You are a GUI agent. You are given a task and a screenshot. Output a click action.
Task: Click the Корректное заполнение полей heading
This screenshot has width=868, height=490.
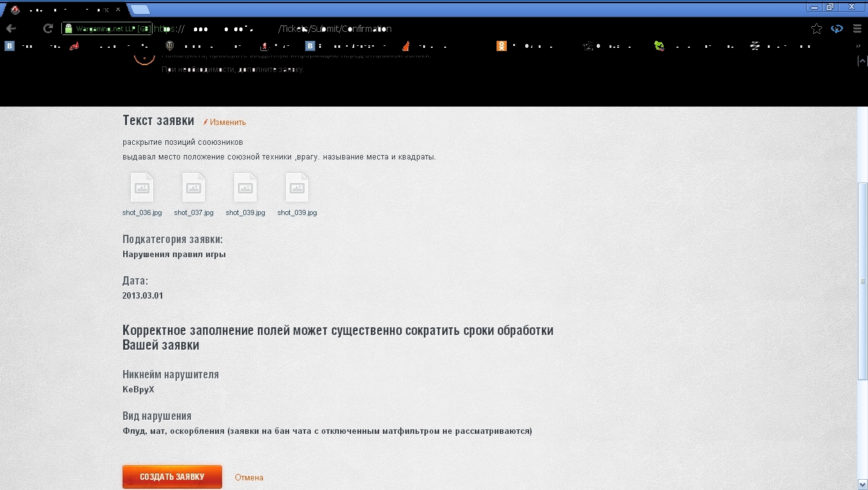coord(338,338)
